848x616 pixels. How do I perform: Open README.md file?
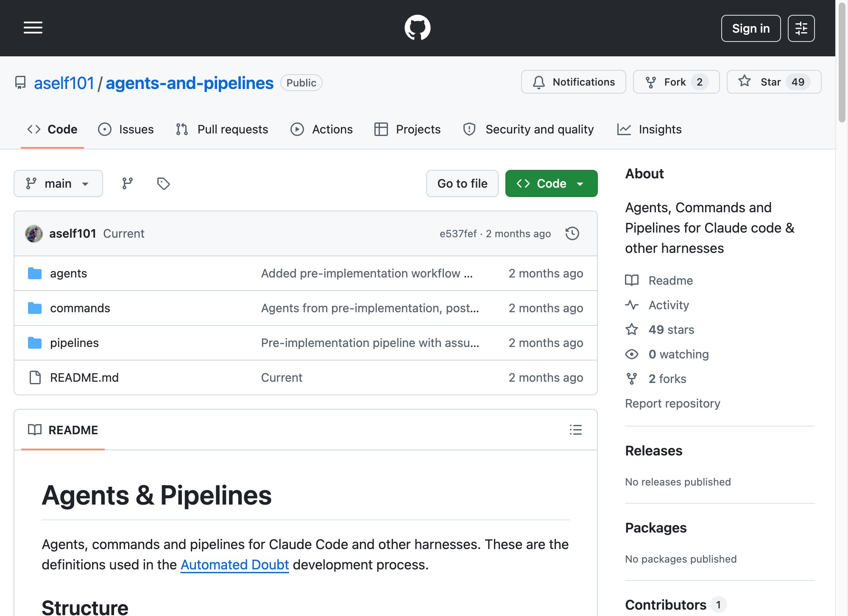[84, 377]
